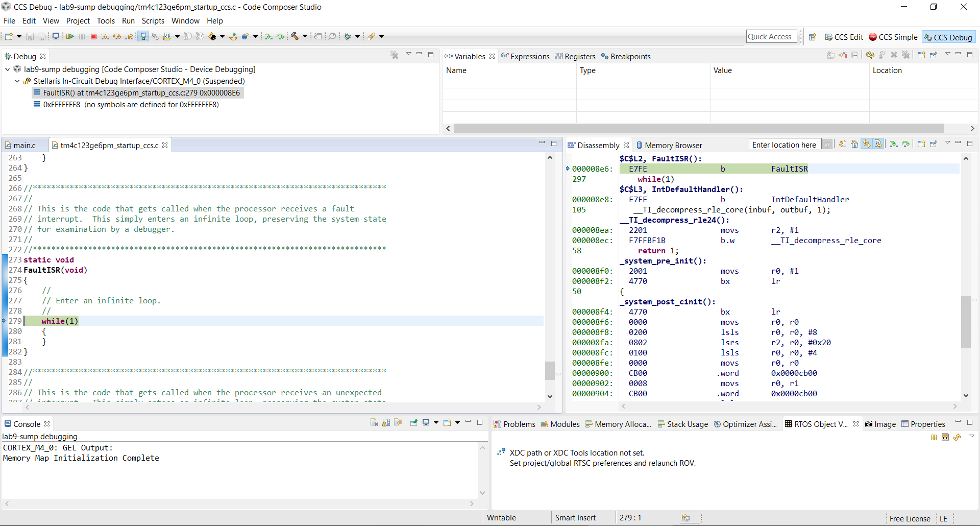
Task: Toggle the highlighted connect target button
Action: coord(143,36)
